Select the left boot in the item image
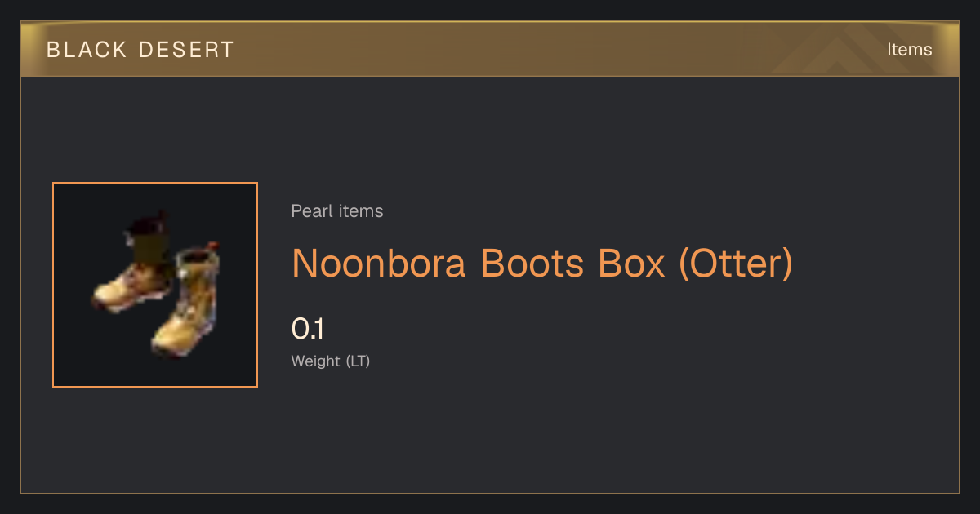 point(131,264)
